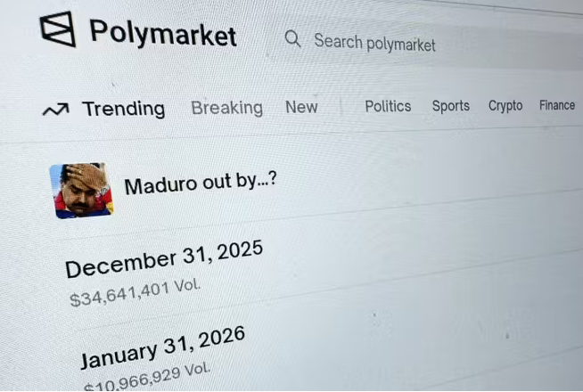Click the Polymarket logo icon
The height and width of the screenshot is (392, 583).
tap(58, 30)
